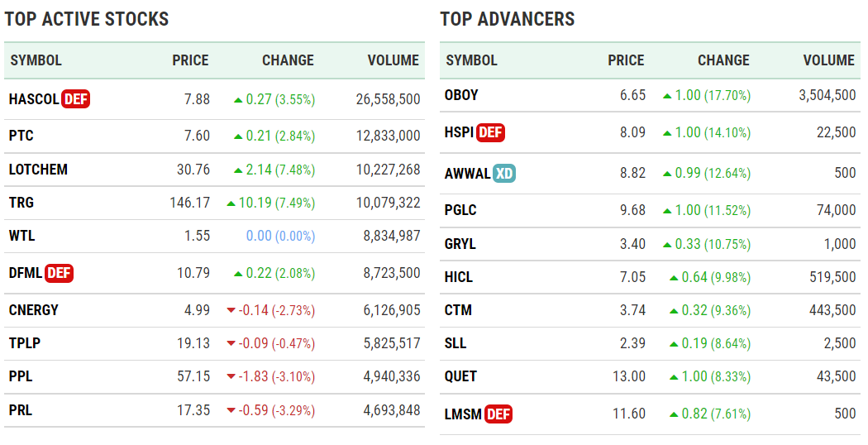Click the DEF badge beside LMSM
The height and width of the screenshot is (445, 868).
point(498,414)
